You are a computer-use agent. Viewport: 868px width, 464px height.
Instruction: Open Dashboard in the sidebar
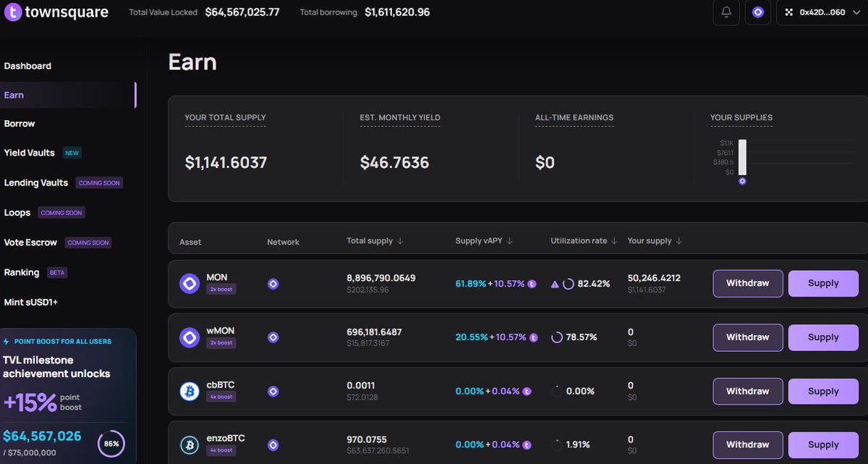(x=27, y=66)
